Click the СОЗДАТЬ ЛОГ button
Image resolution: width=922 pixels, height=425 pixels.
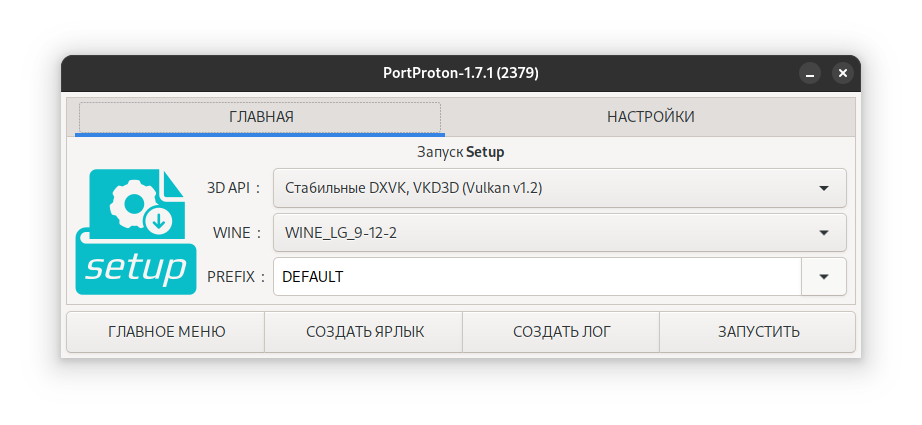click(561, 332)
